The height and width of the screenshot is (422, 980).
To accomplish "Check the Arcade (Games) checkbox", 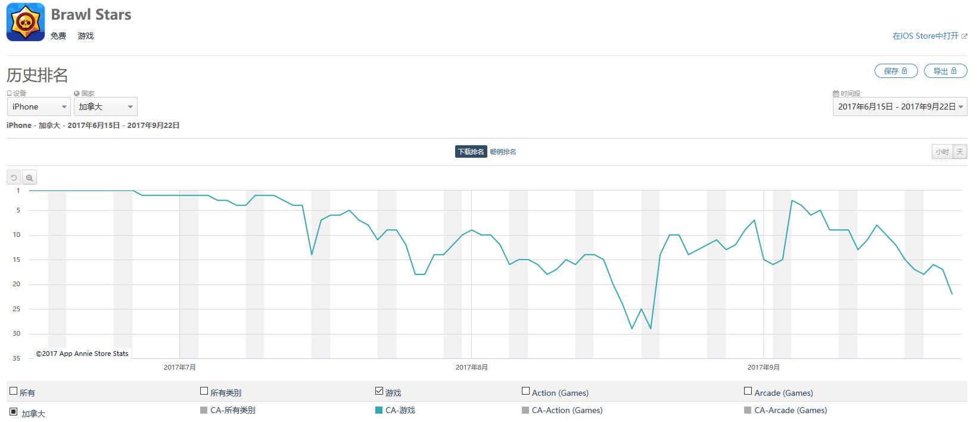I will [748, 392].
